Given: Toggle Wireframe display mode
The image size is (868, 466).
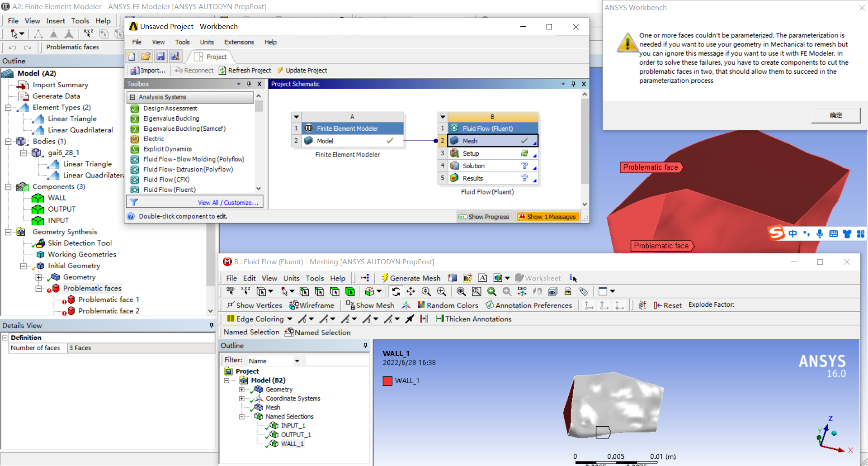Looking at the screenshot, I should 312,305.
